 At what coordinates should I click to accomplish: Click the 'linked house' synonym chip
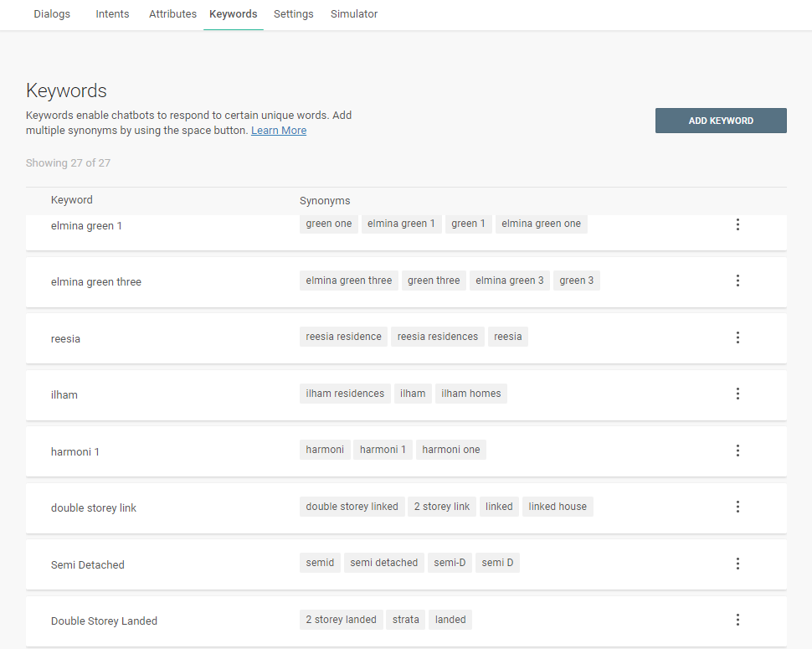[558, 507]
